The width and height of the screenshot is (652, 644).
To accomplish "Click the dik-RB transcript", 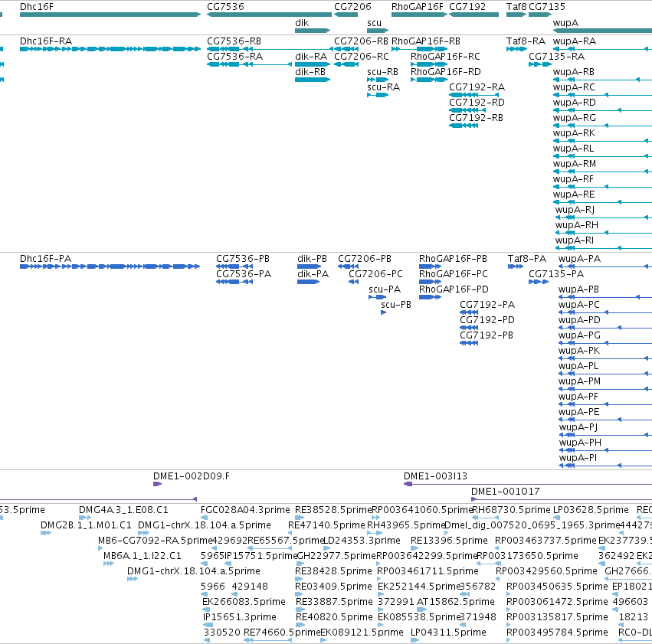I will pyautogui.click(x=313, y=80).
